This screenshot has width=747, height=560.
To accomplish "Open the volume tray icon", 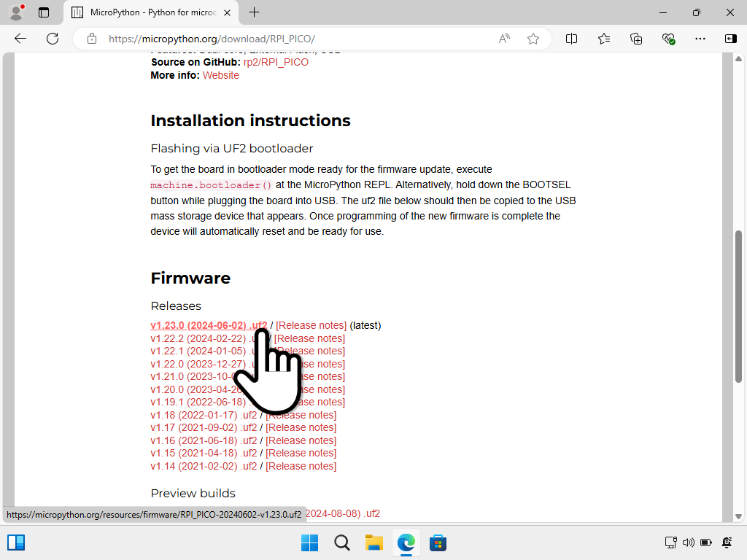I will pos(689,542).
